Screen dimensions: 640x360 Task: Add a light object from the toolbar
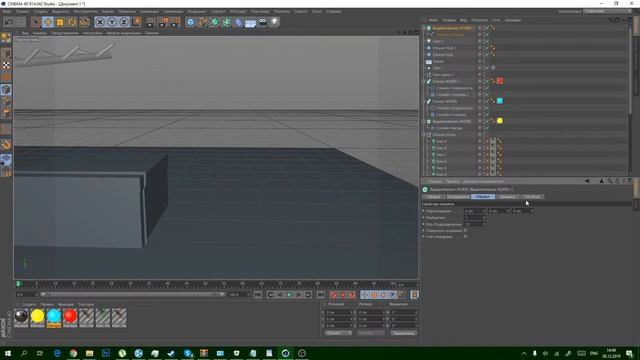[x=275, y=22]
